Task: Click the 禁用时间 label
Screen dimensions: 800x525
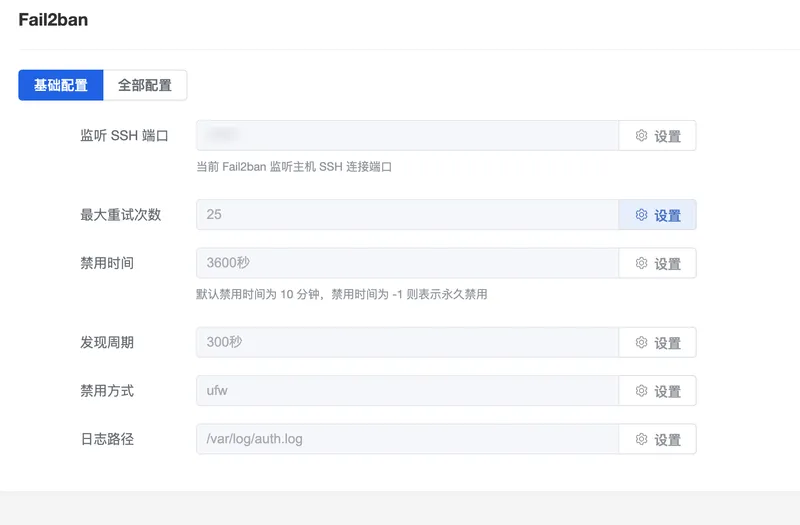Action: (x=107, y=263)
